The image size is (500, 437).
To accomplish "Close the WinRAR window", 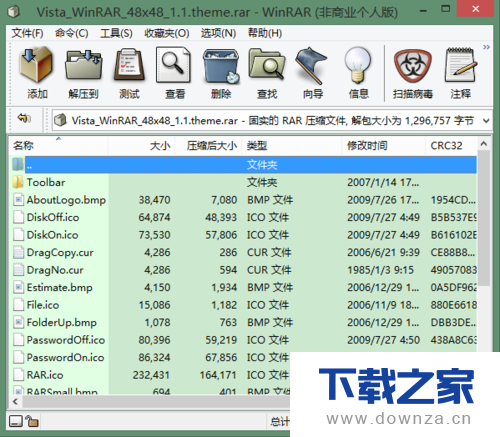I will click(x=476, y=9).
